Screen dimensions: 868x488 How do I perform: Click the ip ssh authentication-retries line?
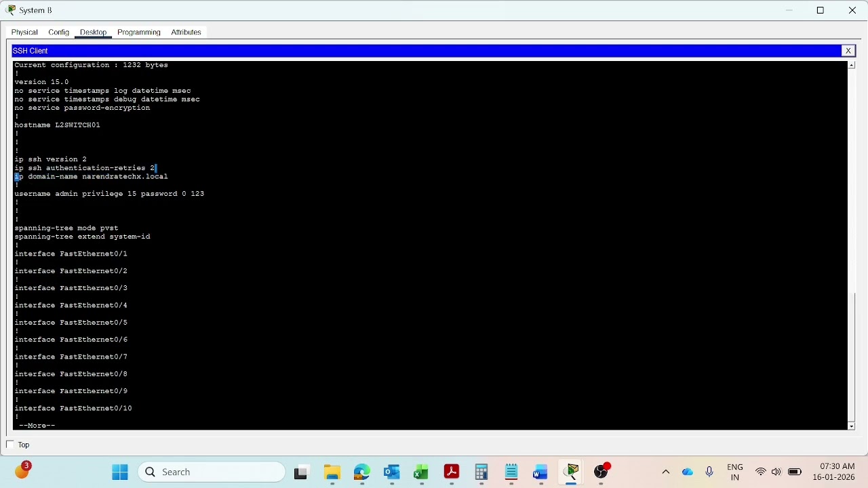[x=85, y=168]
